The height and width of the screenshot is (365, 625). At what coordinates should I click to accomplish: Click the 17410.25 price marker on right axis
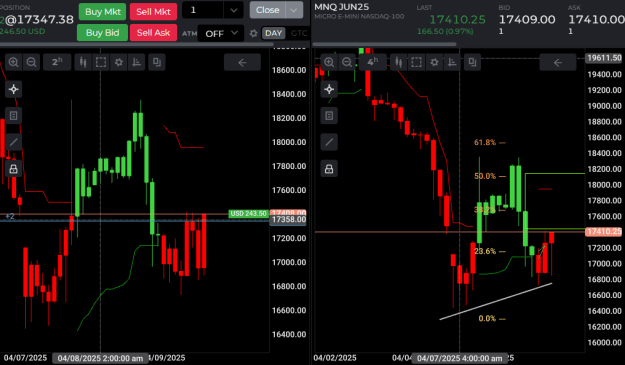[x=603, y=232]
